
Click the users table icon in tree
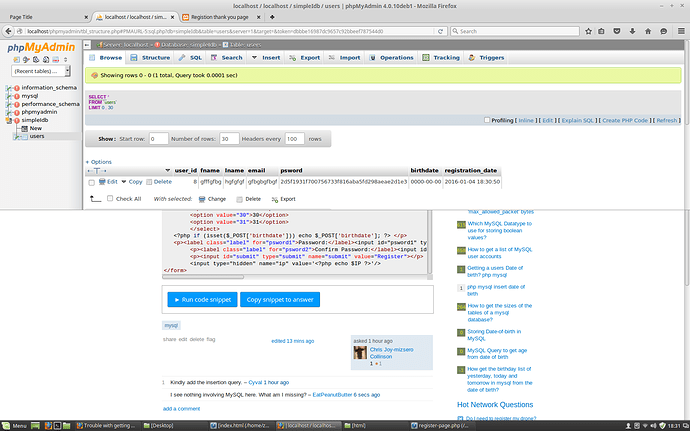pos(24,136)
